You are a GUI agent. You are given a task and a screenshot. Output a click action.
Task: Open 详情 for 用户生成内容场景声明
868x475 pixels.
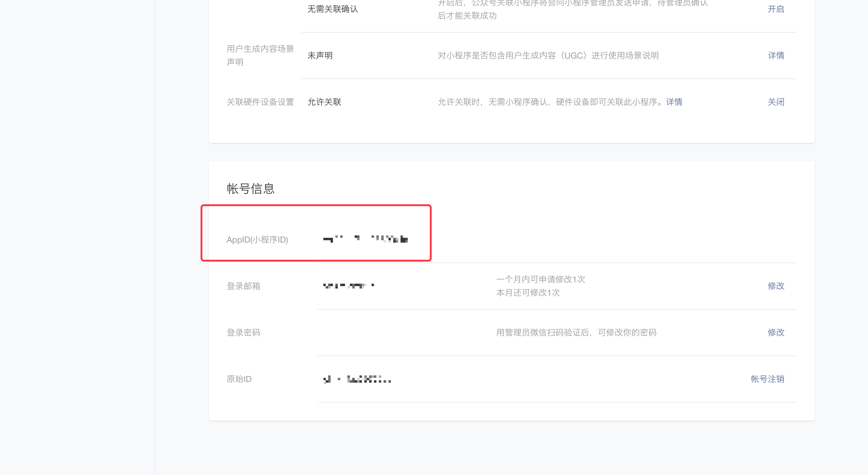click(x=775, y=55)
